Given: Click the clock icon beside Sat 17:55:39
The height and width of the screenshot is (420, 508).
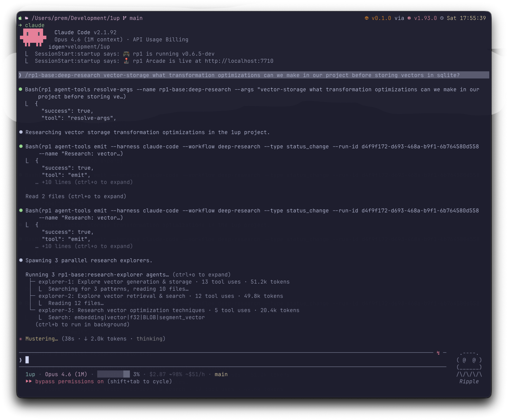Looking at the screenshot, I should click(442, 18).
